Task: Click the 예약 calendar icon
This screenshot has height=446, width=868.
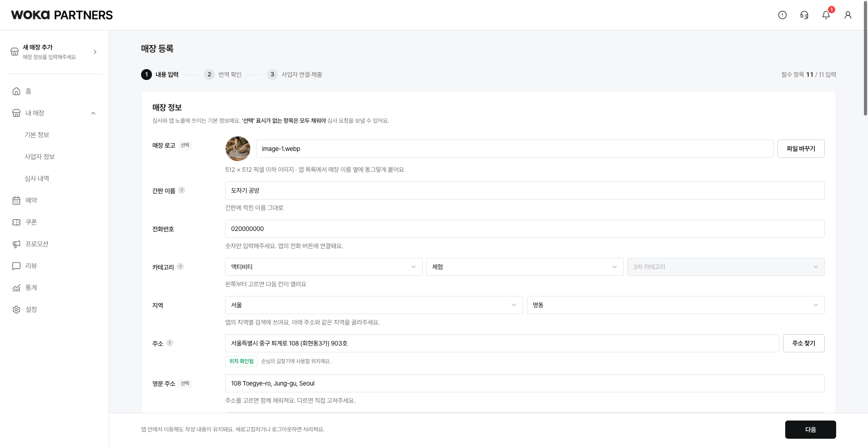Action: tap(16, 200)
